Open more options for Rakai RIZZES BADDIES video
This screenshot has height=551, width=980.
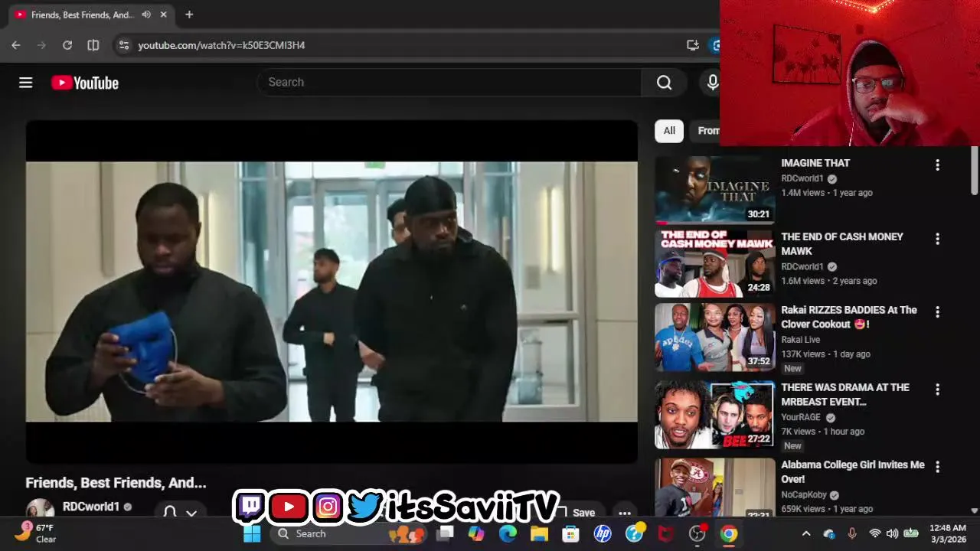point(937,311)
